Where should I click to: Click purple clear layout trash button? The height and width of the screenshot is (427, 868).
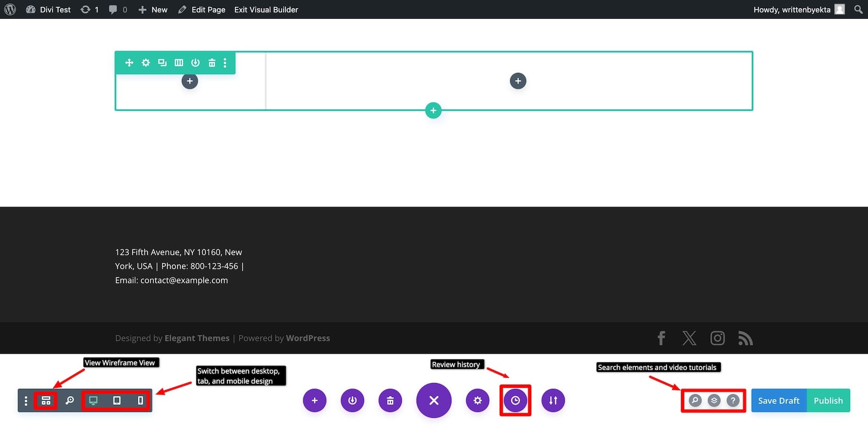(x=390, y=400)
